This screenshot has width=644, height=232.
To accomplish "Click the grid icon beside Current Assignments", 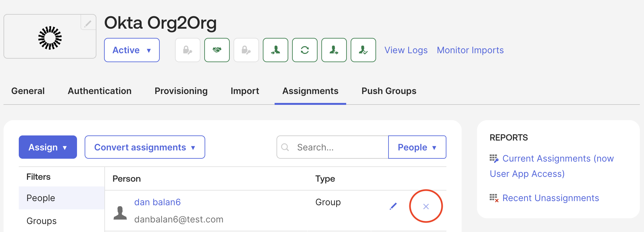I will pyautogui.click(x=494, y=158).
